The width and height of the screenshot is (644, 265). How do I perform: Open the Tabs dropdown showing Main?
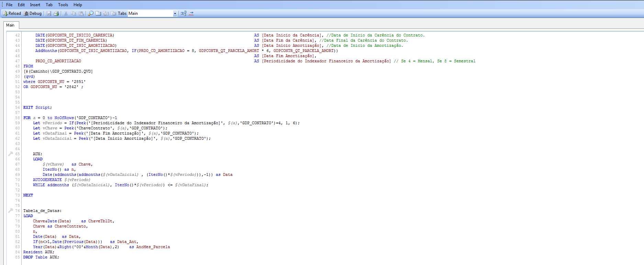pos(153,13)
